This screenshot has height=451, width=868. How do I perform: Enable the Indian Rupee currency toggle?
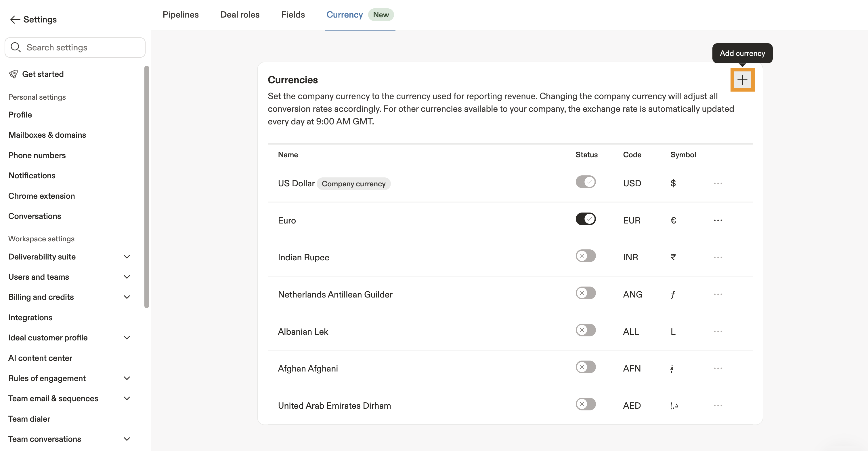[x=586, y=256]
